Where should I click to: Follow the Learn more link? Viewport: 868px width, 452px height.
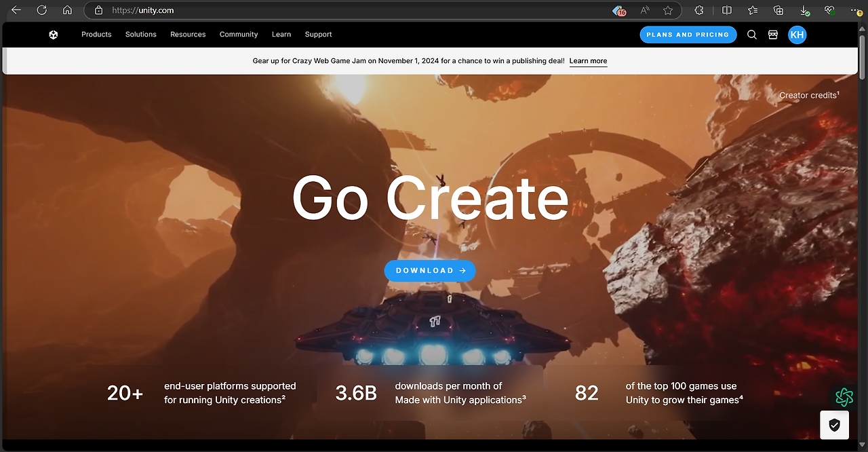tap(588, 61)
